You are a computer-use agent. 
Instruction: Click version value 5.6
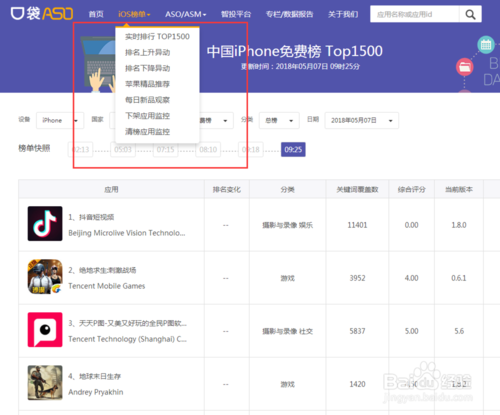click(x=459, y=331)
